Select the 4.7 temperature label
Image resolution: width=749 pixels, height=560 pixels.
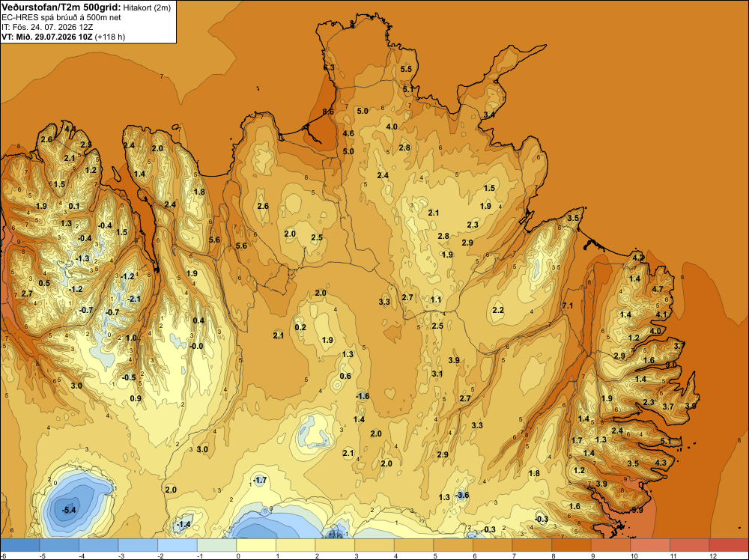pyautogui.click(x=658, y=289)
